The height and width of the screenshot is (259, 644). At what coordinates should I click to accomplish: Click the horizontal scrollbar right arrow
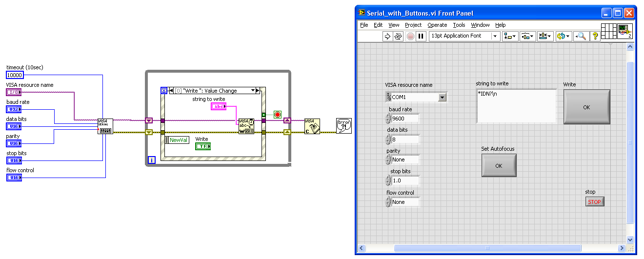click(x=622, y=248)
